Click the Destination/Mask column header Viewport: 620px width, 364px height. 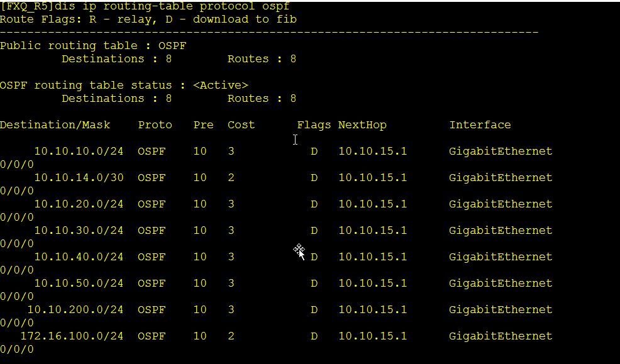[x=55, y=125]
